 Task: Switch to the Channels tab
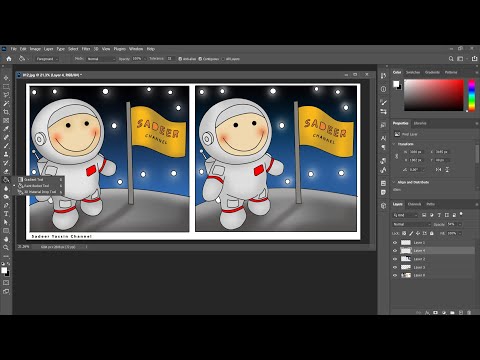pos(414,204)
